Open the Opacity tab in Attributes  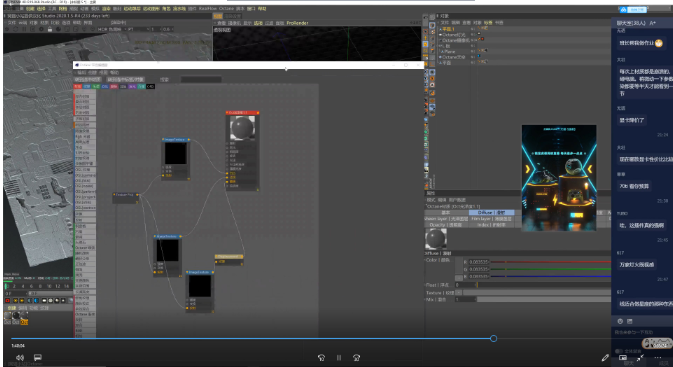[446, 224]
